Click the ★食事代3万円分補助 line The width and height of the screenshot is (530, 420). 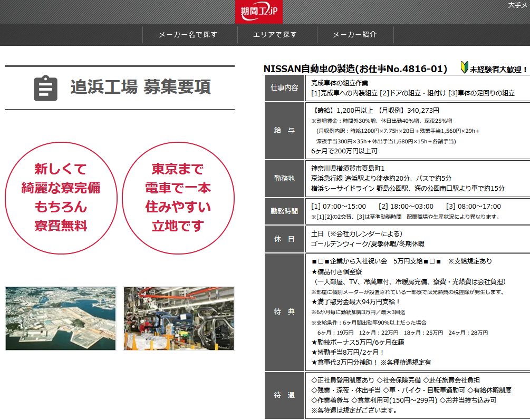pos(371,362)
